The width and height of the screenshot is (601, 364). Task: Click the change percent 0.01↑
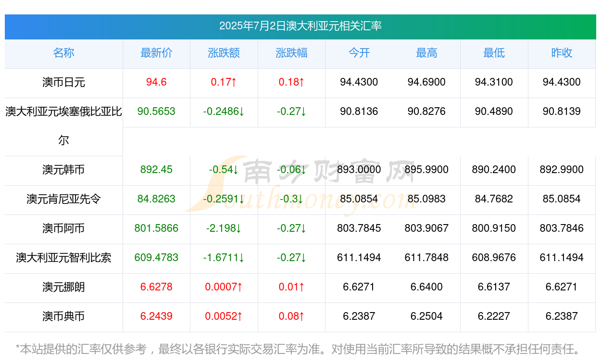(291, 287)
